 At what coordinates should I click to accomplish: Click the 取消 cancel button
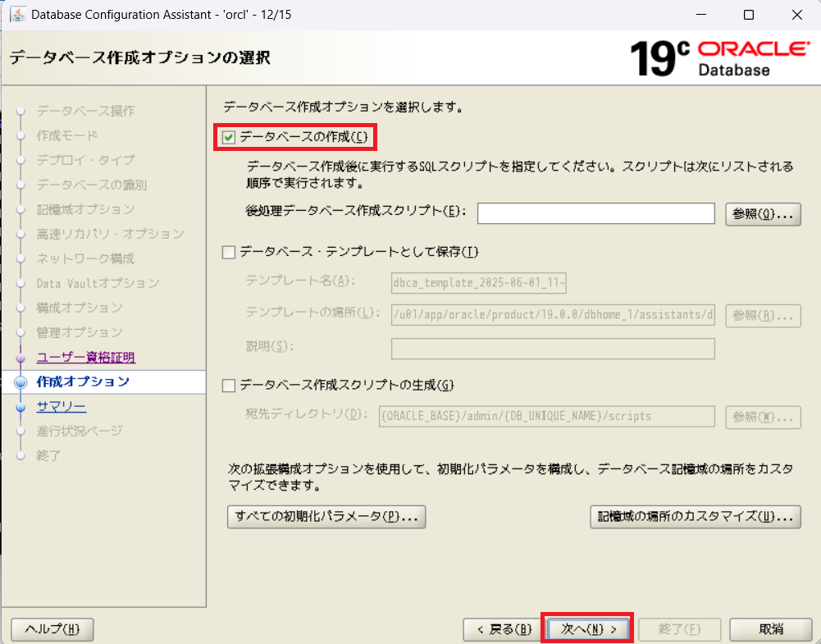[770, 629]
